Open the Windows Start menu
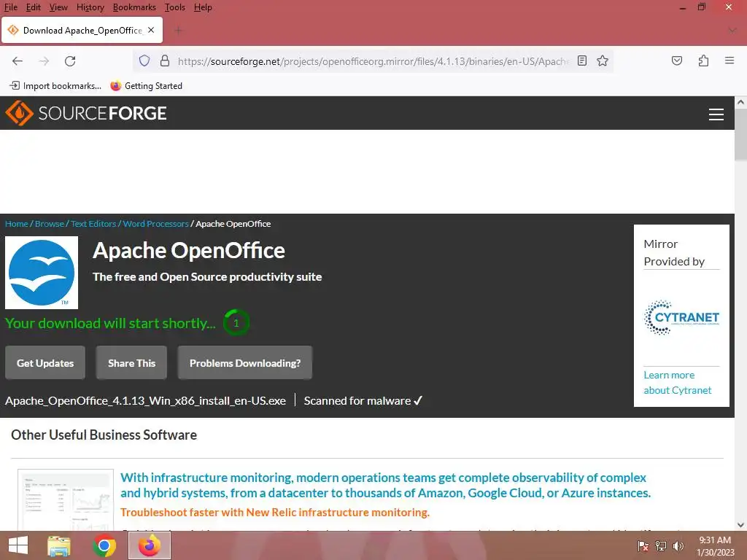747x560 pixels. click(18, 545)
